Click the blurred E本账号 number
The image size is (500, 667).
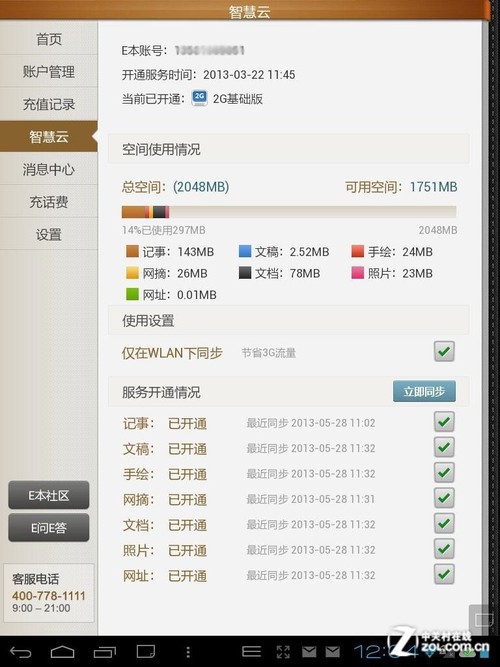pos(209,51)
